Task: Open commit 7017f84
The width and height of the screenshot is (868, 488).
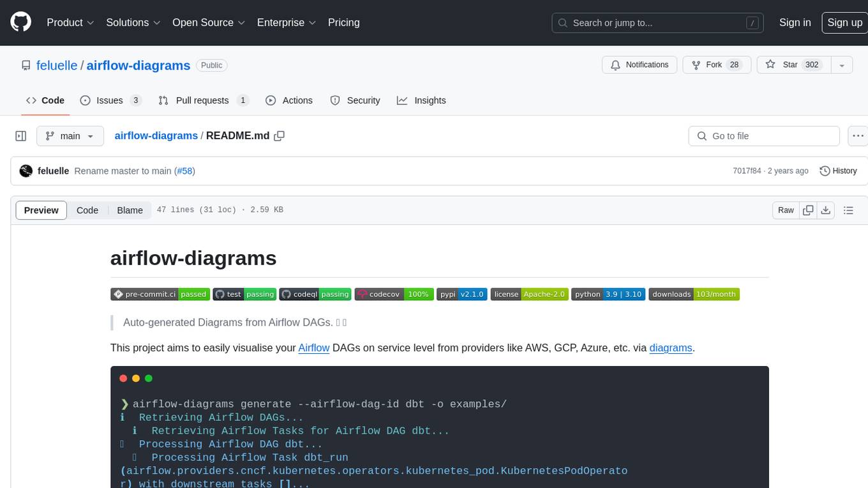Action: [x=747, y=171]
